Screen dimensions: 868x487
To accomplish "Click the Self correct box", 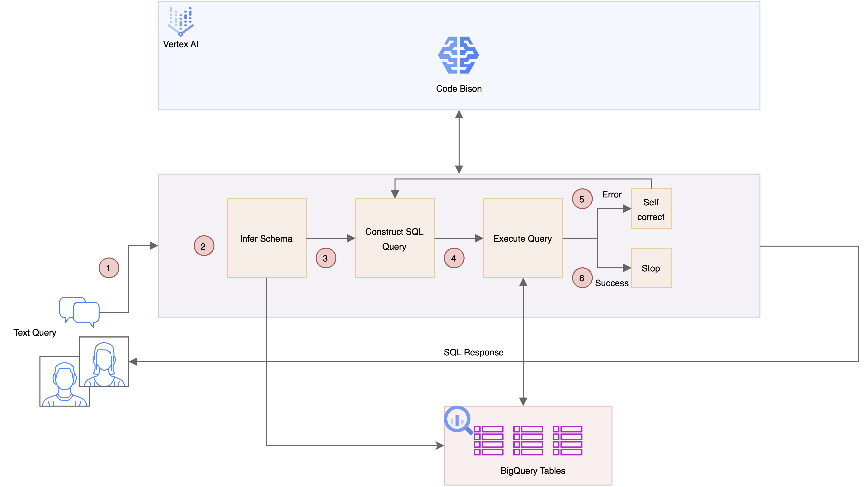I will [651, 209].
